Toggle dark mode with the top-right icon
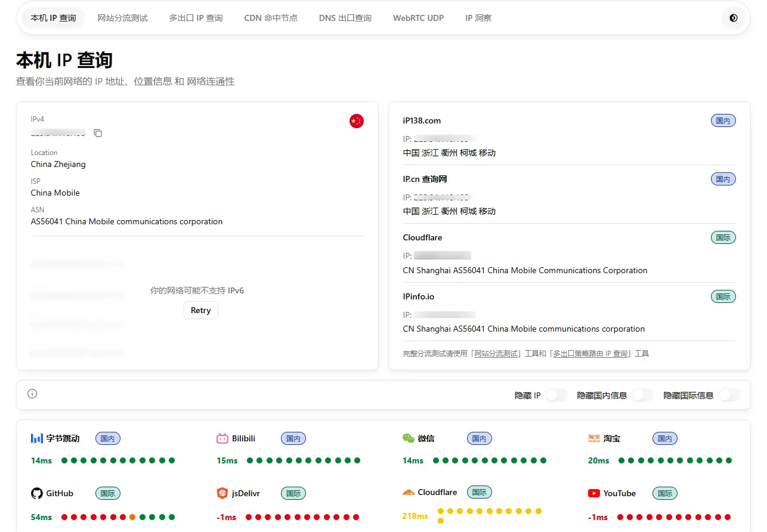This screenshot has width=767, height=532. click(x=733, y=18)
